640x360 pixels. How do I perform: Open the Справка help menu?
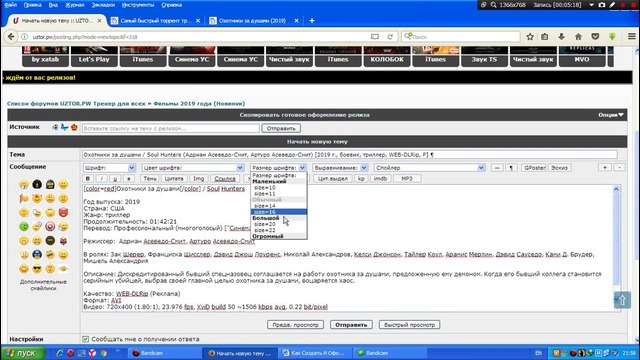click(171, 5)
